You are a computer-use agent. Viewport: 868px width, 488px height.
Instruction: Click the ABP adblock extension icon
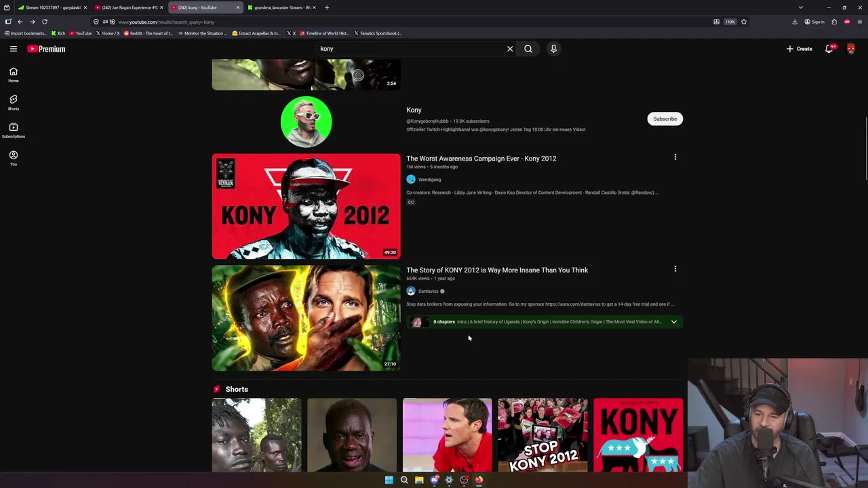point(847,22)
